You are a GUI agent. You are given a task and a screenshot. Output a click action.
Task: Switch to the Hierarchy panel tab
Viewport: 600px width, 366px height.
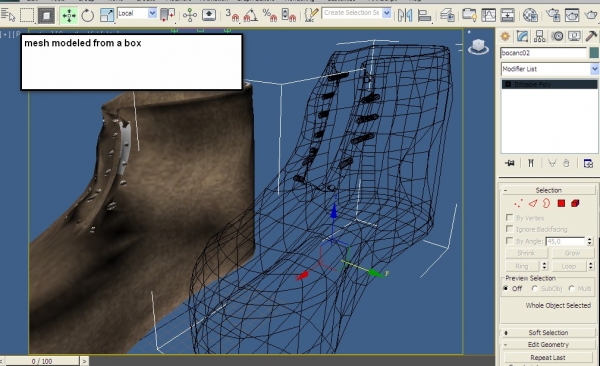click(x=540, y=36)
